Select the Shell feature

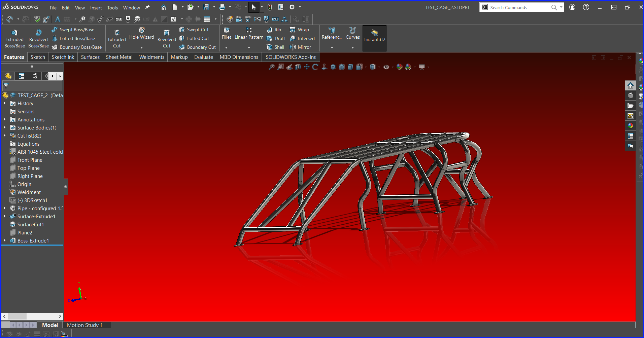point(276,47)
